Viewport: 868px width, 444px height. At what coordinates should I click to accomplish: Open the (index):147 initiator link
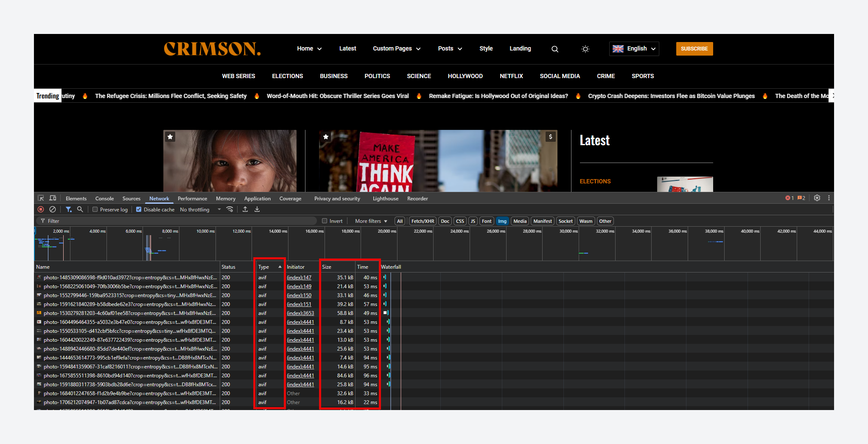tap(299, 278)
